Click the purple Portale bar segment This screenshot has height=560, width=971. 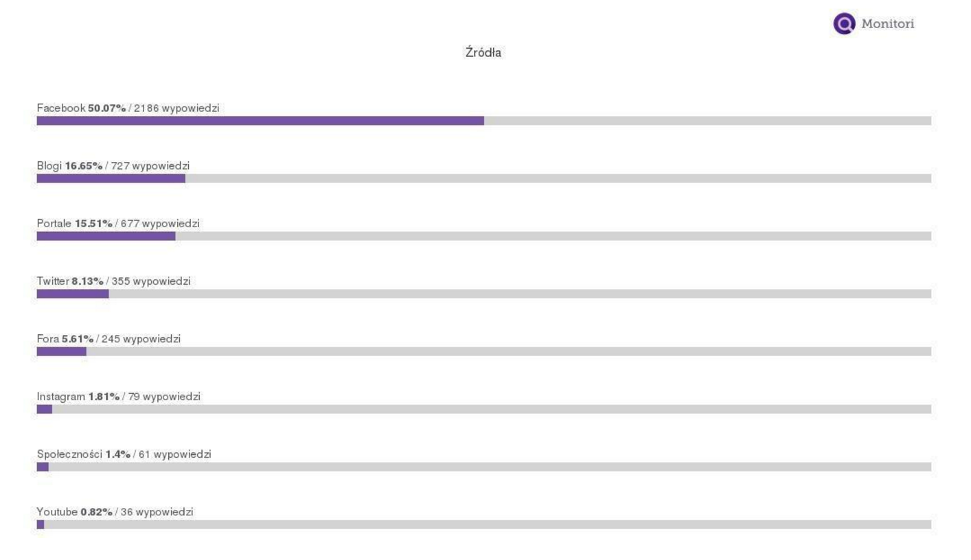(x=106, y=236)
